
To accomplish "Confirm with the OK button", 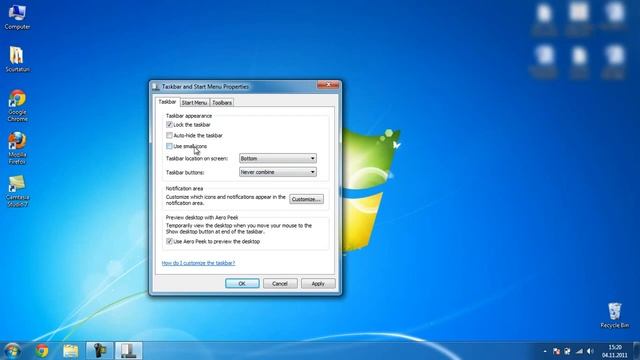I will [242, 283].
